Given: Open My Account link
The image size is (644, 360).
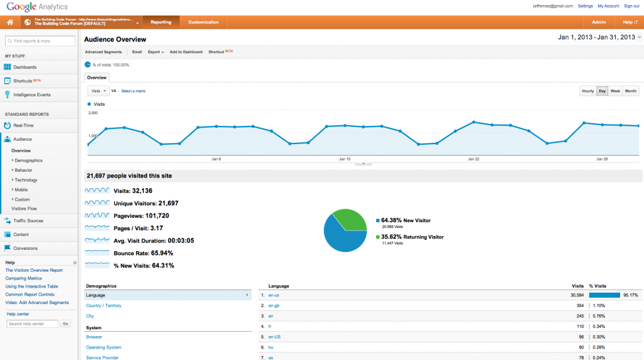Looking at the screenshot, I should (x=608, y=6).
